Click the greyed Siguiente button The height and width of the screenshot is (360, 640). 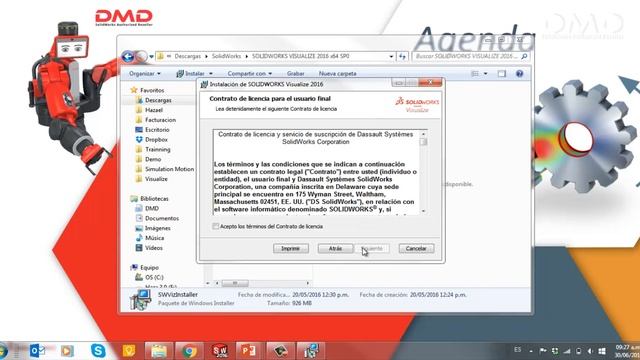372,248
